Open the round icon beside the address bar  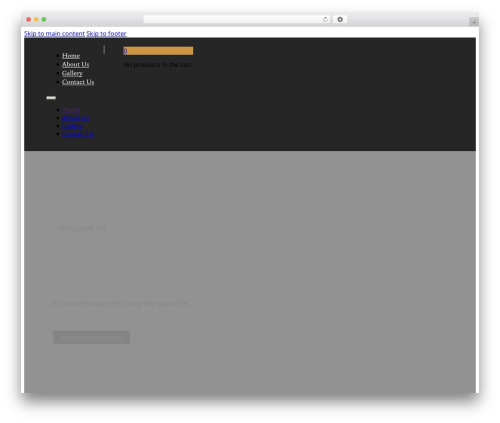(340, 19)
